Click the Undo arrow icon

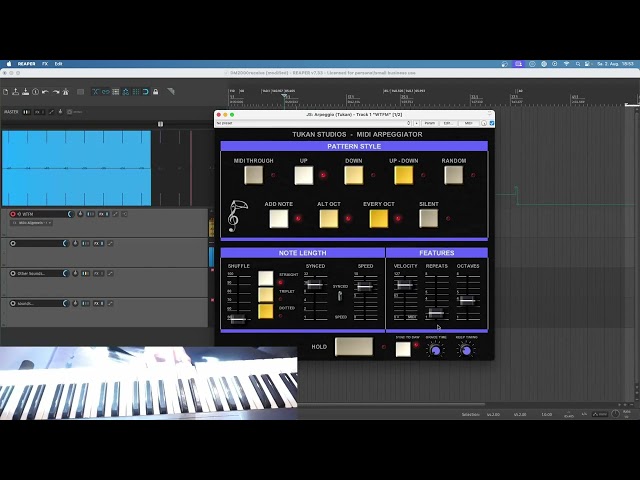coord(45,92)
